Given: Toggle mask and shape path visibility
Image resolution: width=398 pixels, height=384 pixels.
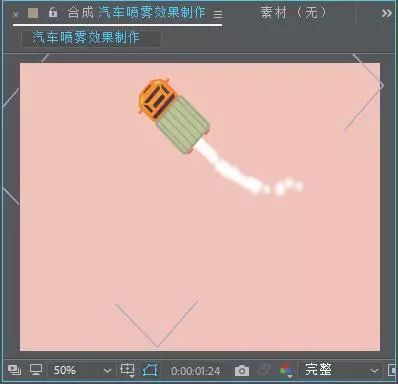Looking at the screenshot, I should (x=150, y=370).
